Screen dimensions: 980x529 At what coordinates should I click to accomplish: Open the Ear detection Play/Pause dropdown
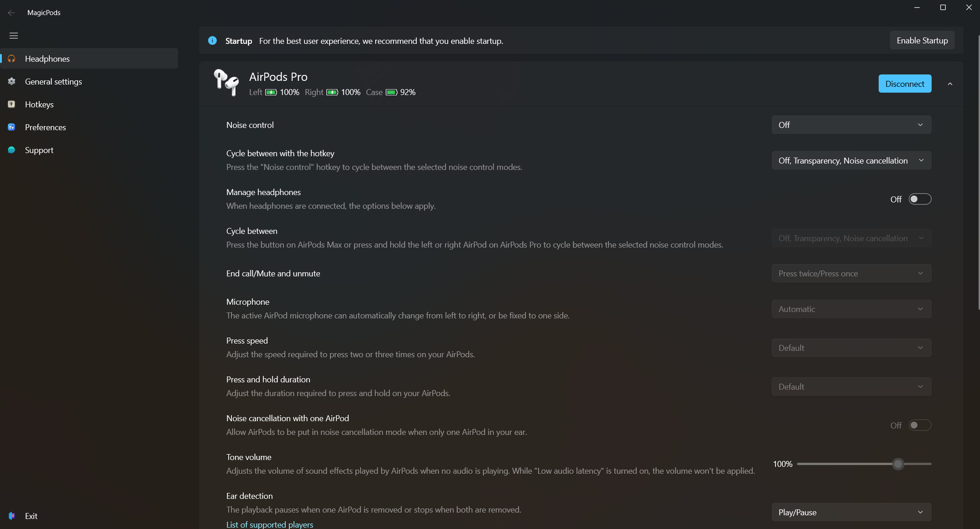point(851,512)
